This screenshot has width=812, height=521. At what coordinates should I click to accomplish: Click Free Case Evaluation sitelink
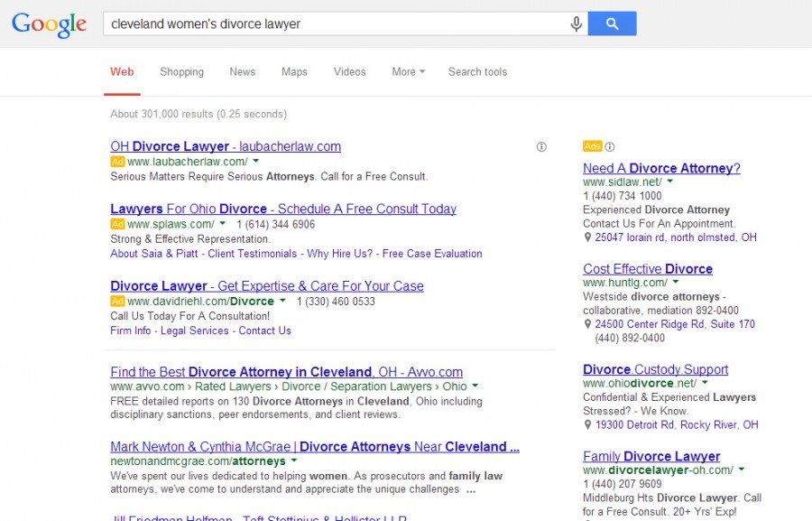pyautogui.click(x=432, y=254)
